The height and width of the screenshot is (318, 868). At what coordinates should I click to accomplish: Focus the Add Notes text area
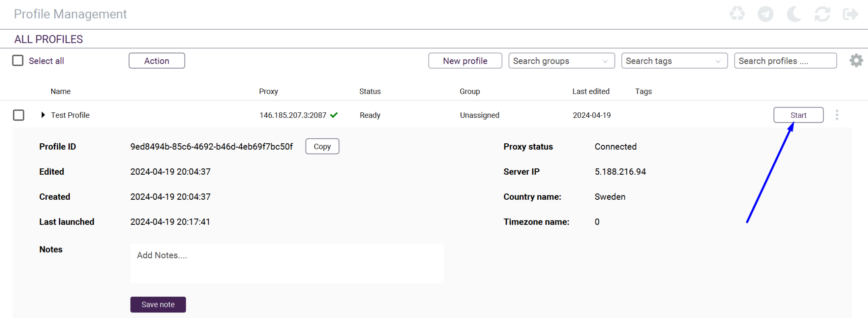click(287, 263)
